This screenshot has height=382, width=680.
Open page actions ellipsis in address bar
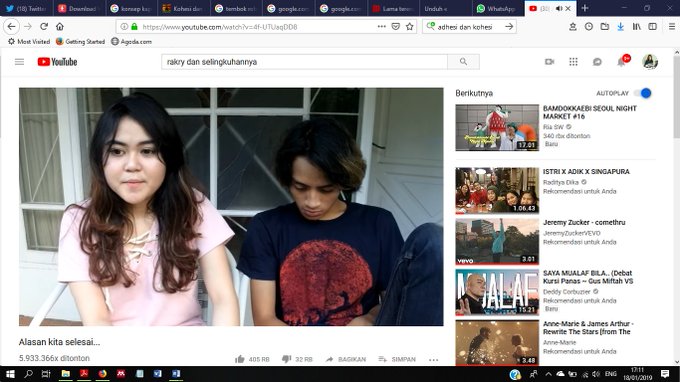point(382,26)
